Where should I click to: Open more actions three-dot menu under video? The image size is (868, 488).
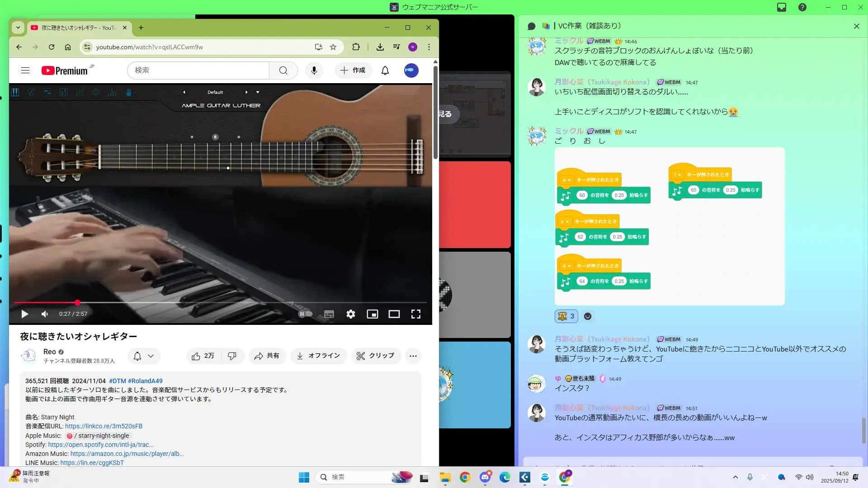[x=413, y=356]
